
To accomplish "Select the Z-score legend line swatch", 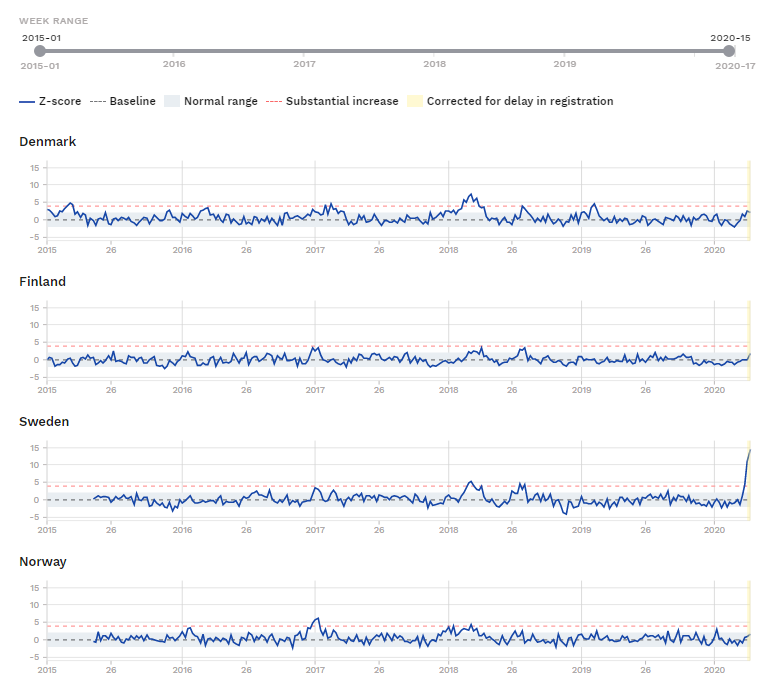I will [27, 101].
